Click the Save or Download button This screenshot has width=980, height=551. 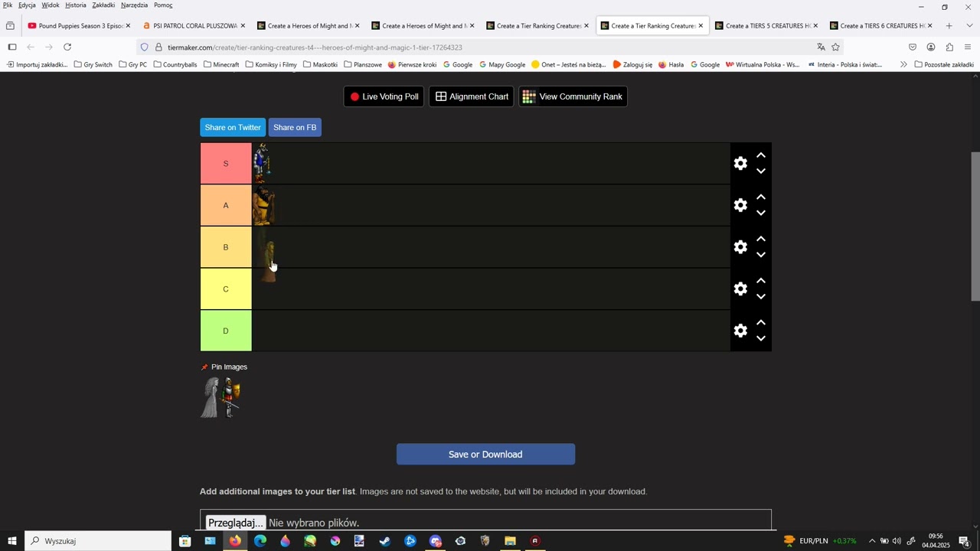click(485, 455)
